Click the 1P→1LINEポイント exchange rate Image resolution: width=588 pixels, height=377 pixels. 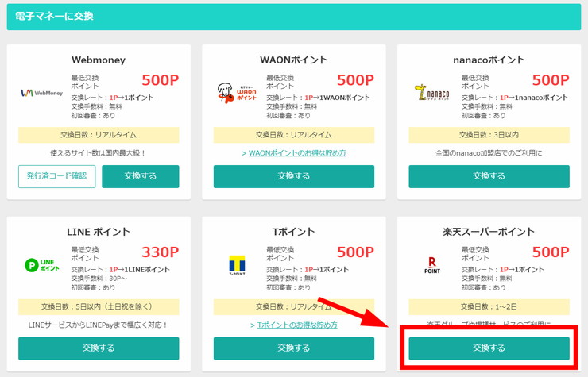pos(140,269)
